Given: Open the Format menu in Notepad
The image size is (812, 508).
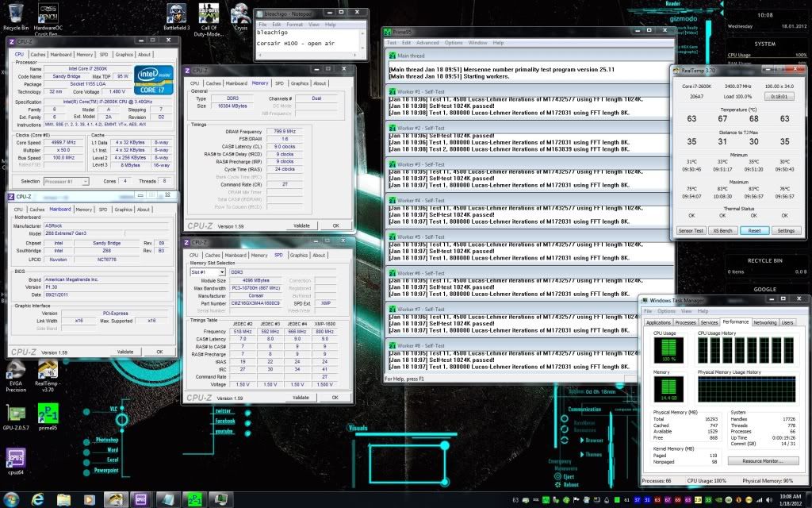Looking at the screenshot, I should pos(295,25).
